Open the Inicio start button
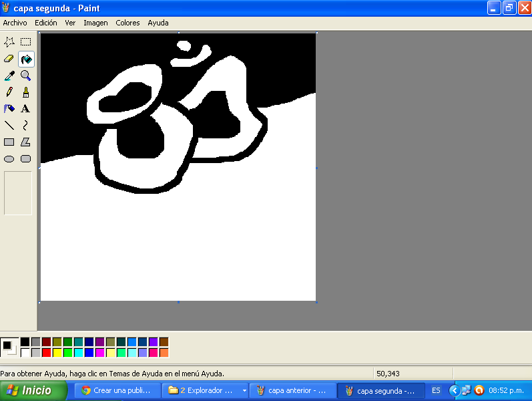Image resolution: width=532 pixels, height=401 pixels. (x=33, y=391)
